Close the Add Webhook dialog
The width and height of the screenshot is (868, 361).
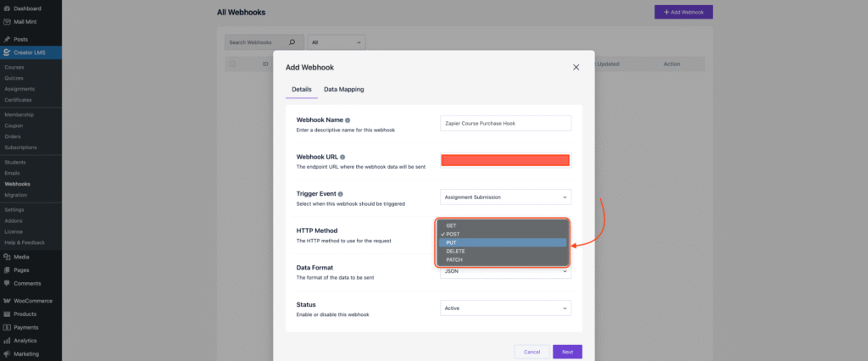click(576, 67)
